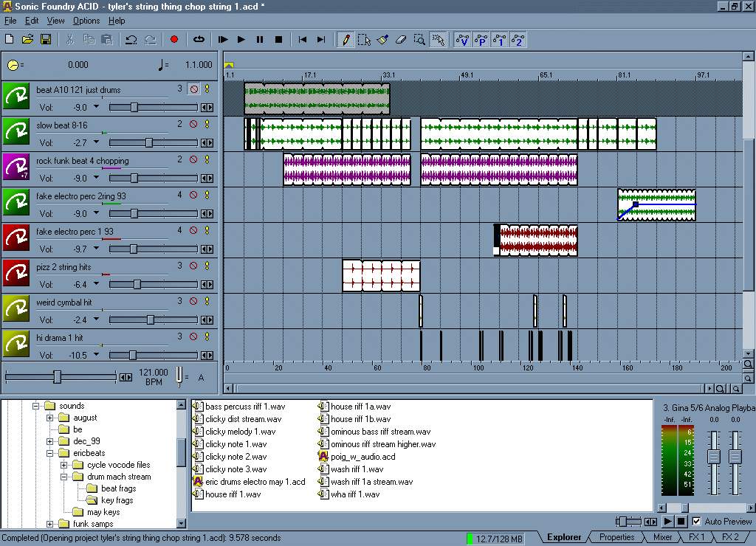Collapse the ericbeats folder
756x546 pixels.
click(49, 453)
